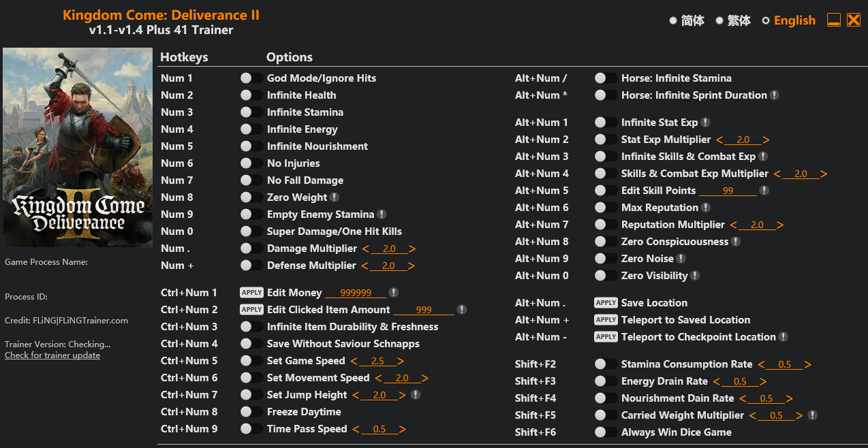The height and width of the screenshot is (448, 868).
Task: Increase Stat Exp Multiplier value
Action: coord(766,140)
